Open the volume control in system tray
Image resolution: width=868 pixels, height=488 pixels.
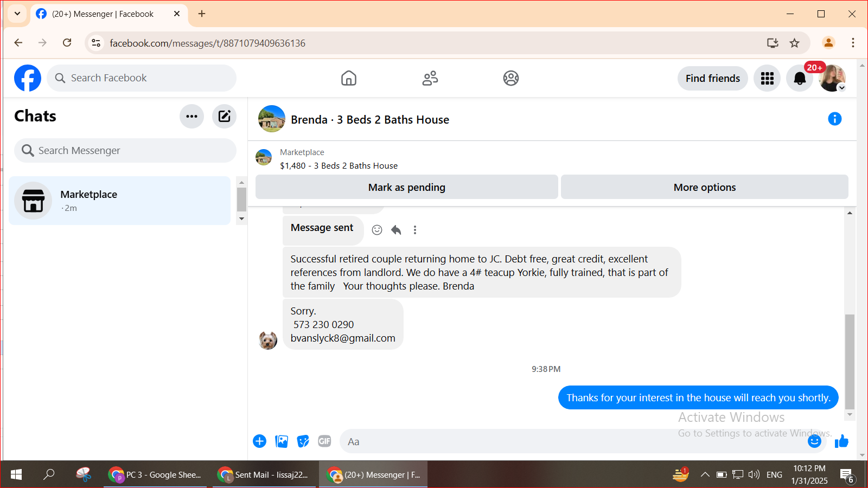(754, 474)
